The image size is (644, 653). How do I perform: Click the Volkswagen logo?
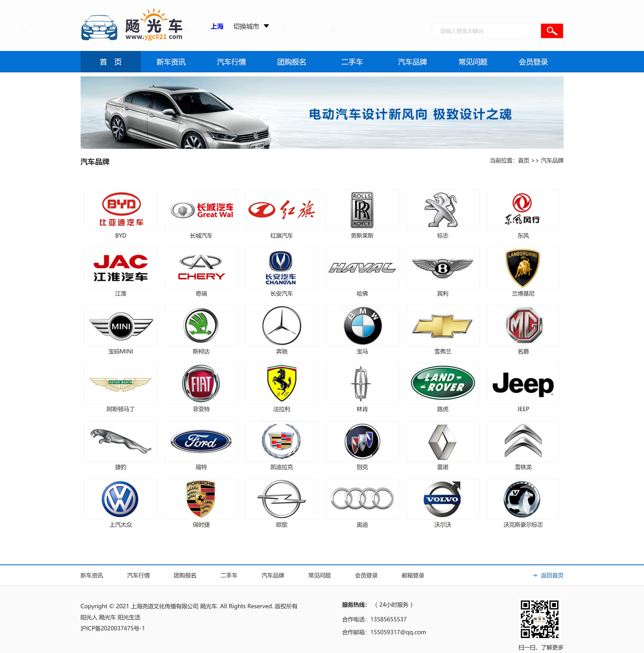[x=121, y=499]
